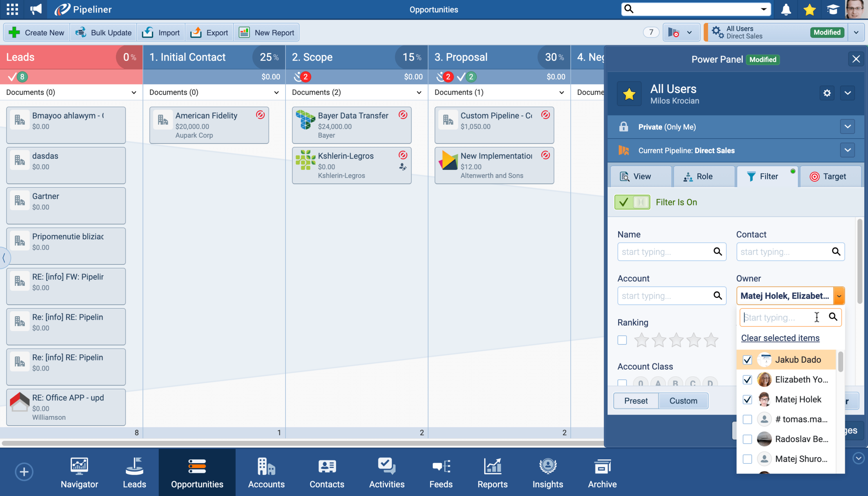The height and width of the screenshot is (496, 868).
Task: Expand Documents (2) under Scope column
Action: [x=419, y=92]
